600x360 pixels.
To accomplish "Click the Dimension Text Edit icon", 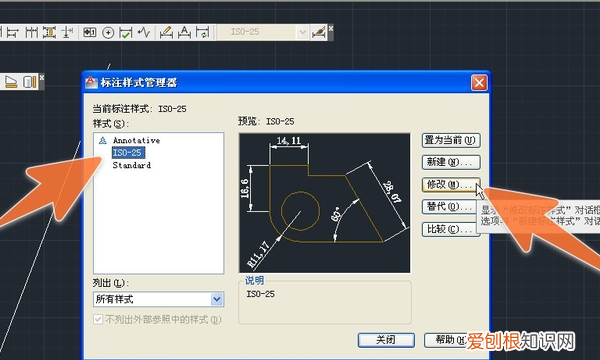I will click(184, 33).
